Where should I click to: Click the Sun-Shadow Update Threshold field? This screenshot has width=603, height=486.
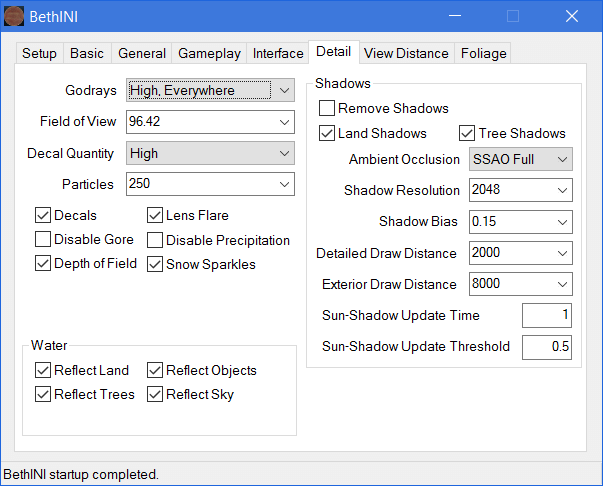click(x=547, y=347)
